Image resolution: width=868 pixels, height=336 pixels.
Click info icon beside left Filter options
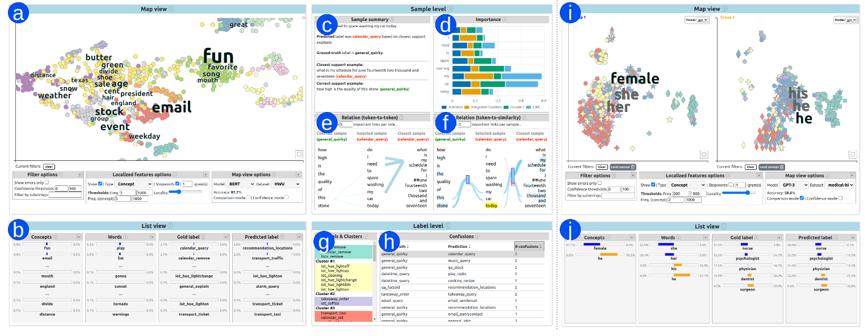tap(61, 175)
